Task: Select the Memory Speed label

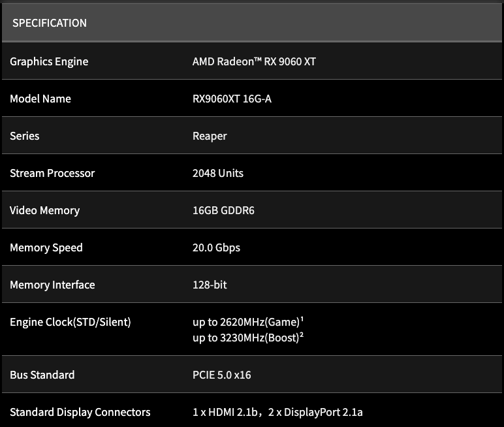Action: 46,248
